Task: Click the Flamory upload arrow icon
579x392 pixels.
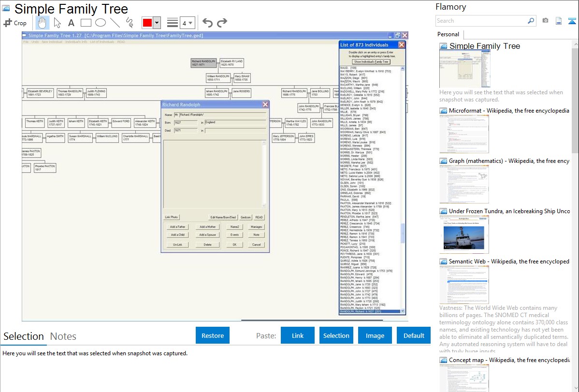Action: coord(572,21)
